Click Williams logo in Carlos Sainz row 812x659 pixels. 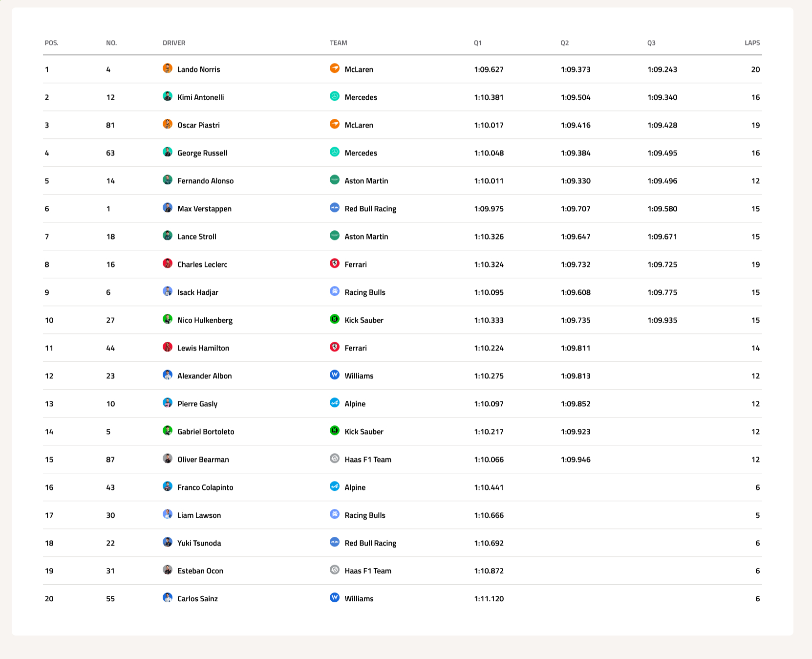pos(335,598)
